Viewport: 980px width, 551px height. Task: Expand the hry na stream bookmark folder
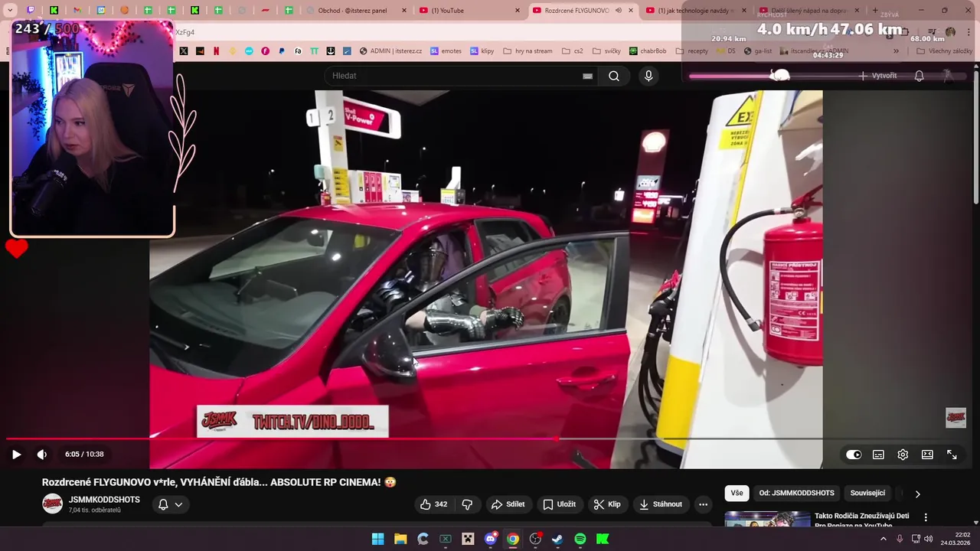click(x=528, y=51)
